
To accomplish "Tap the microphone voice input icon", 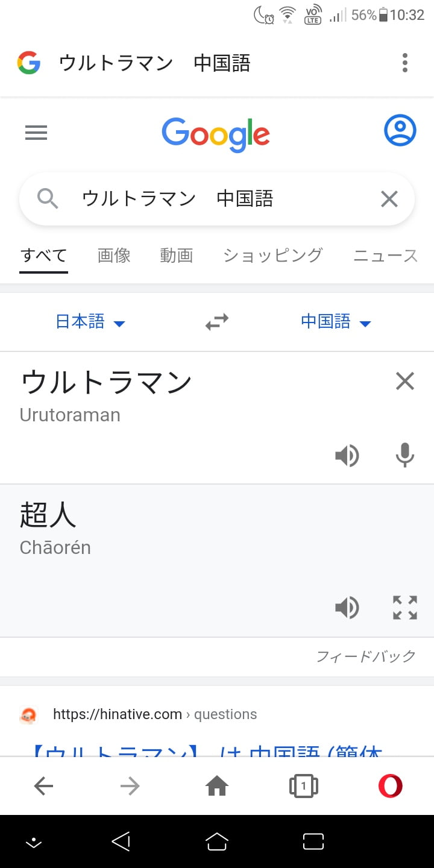I will click(404, 456).
